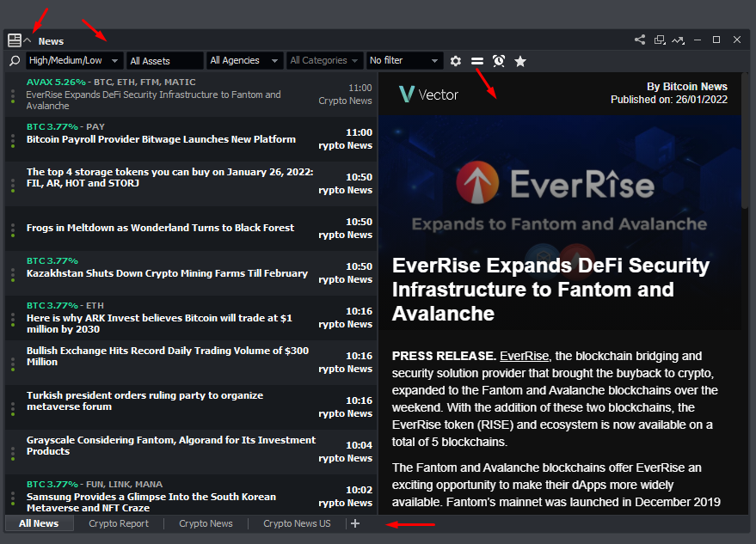The image size is (756, 544).
Task: Open Kazakhstan Shuts Down Crypto Mining article
Action: 167,273
